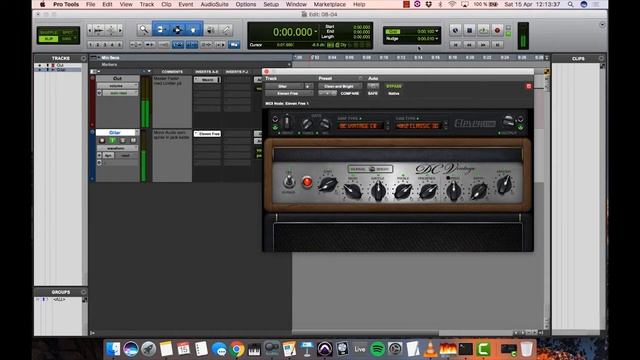Open amp type selector DC Vintage
Viewport: 640px width, 360px height.
pyautogui.click(x=359, y=126)
